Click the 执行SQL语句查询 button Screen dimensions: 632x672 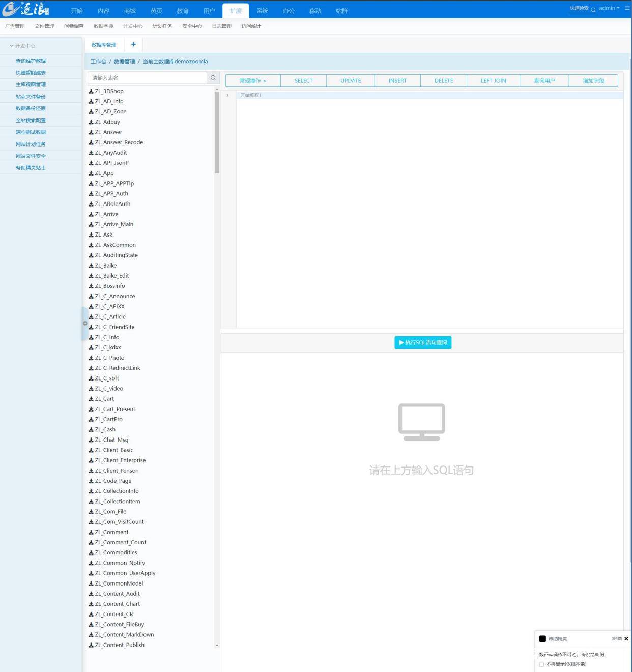pos(423,343)
